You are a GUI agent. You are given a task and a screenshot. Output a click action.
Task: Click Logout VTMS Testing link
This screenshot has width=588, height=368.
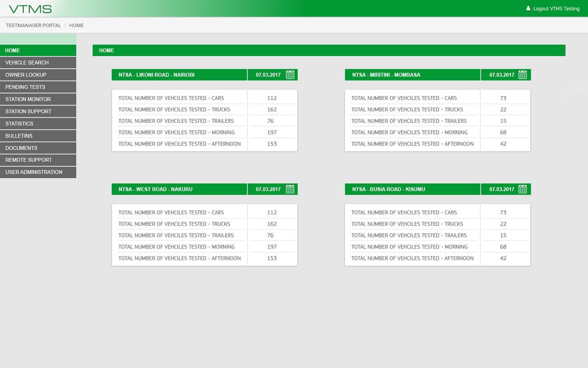click(x=556, y=9)
